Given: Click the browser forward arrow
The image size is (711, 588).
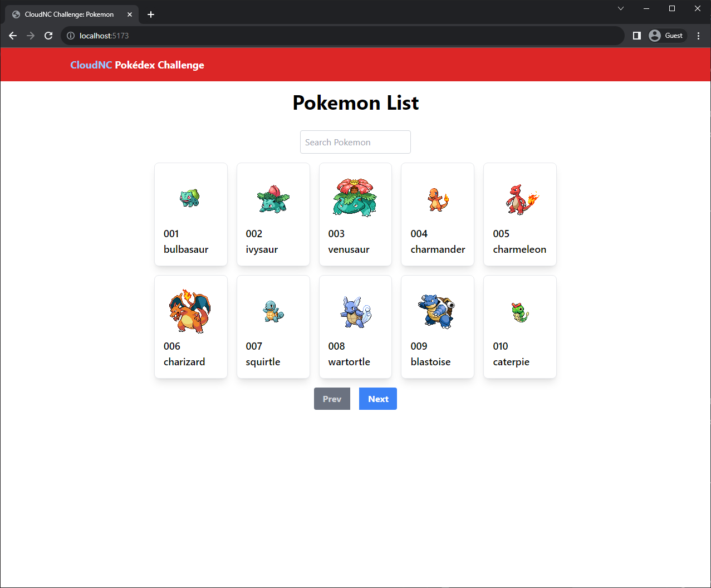Looking at the screenshot, I should tap(31, 36).
